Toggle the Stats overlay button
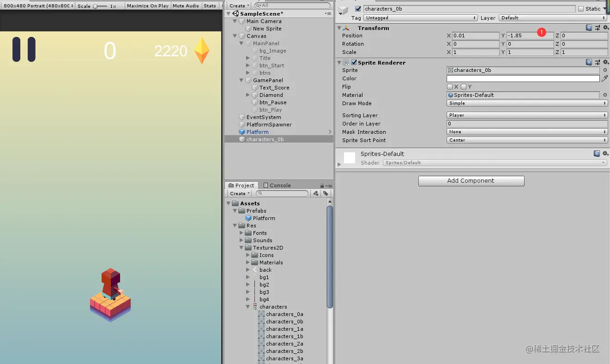The height and width of the screenshot is (364, 610). (210, 6)
